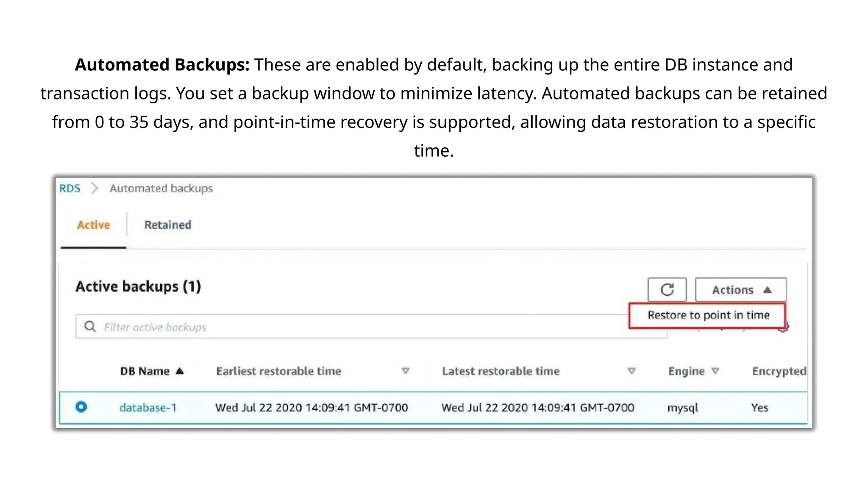Click the mysql engine cell

(x=682, y=408)
